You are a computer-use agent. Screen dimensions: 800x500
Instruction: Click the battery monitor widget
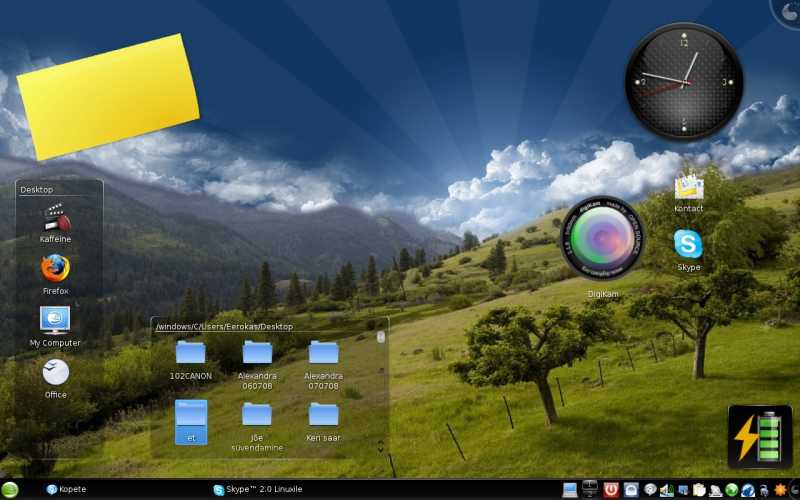[760, 437]
